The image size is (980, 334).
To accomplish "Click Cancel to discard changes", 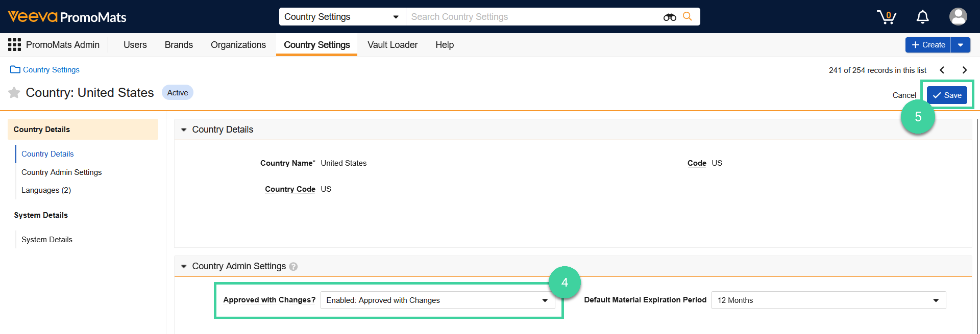I will 904,95.
